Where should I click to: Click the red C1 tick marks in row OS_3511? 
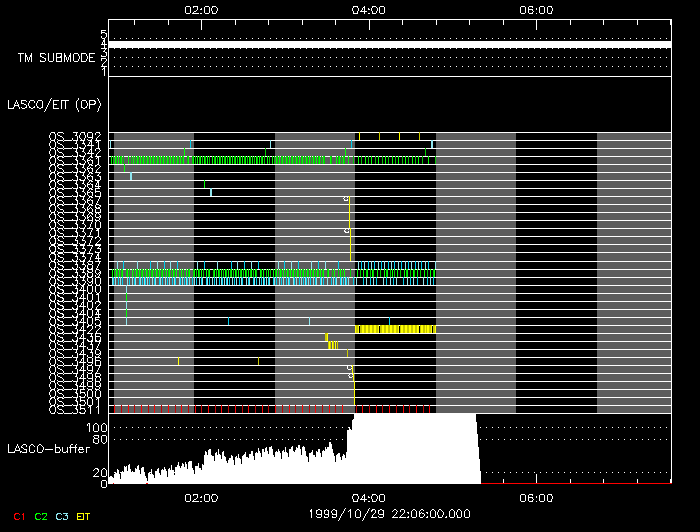click(x=272, y=409)
